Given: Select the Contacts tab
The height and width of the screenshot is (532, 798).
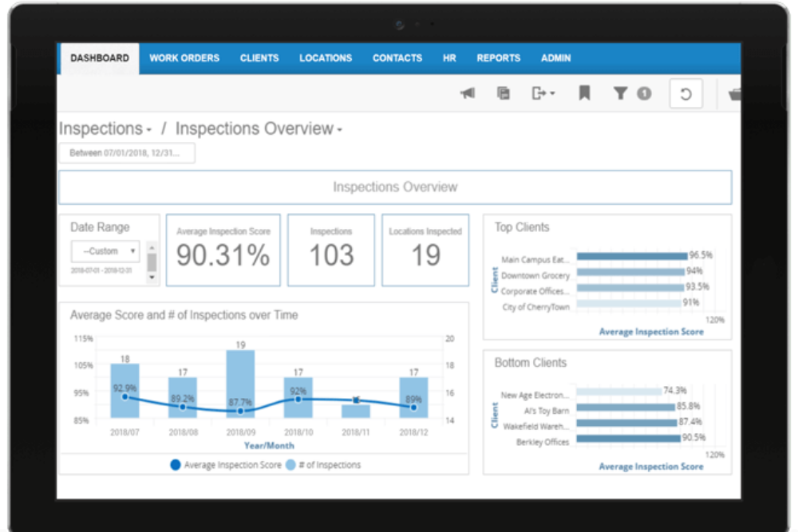Looking at the screenshot, I should [x=397, y=58].
